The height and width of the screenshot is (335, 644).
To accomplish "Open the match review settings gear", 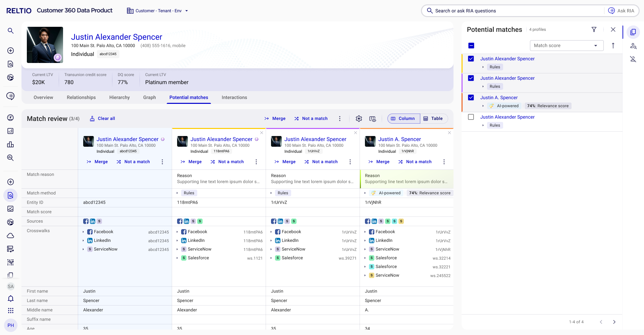I will 359,119.
